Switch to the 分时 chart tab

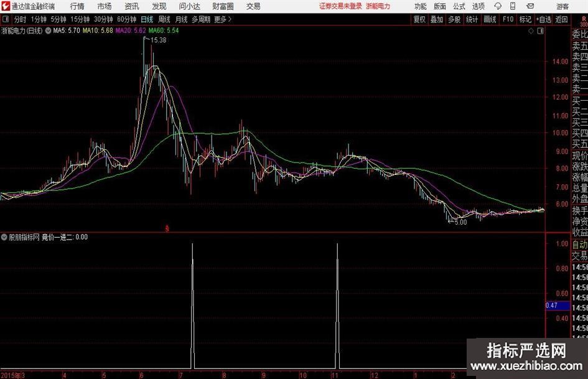pyautogui.click(x=21, y=19)
